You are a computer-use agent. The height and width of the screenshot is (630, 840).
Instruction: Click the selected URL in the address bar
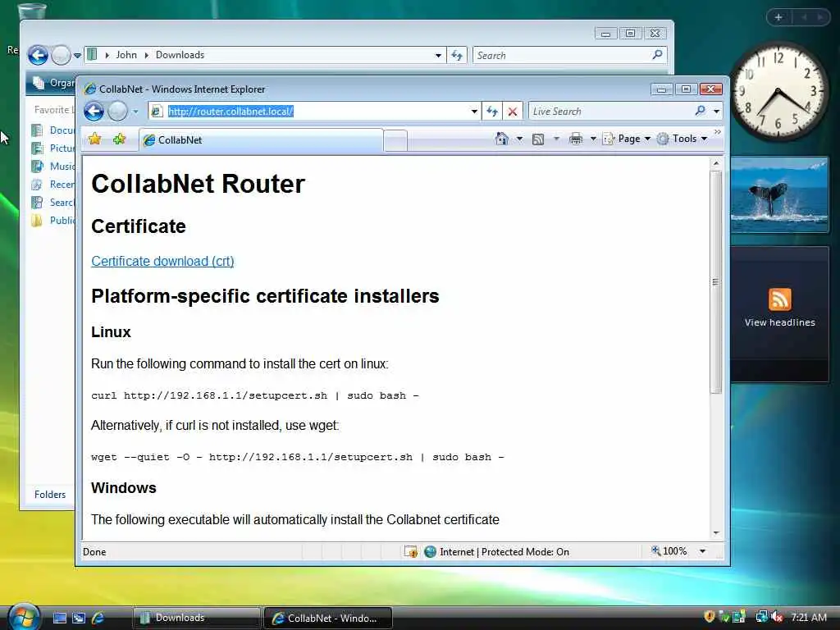pos(231,112)
